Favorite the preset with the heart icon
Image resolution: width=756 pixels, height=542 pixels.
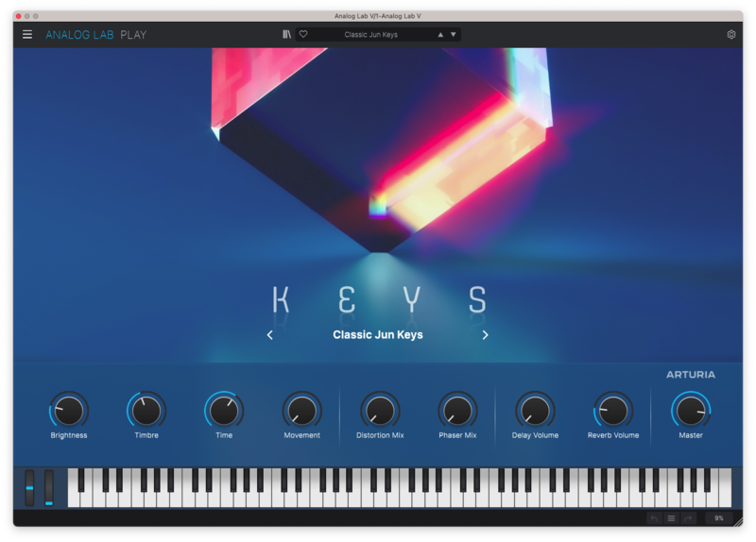303,35
